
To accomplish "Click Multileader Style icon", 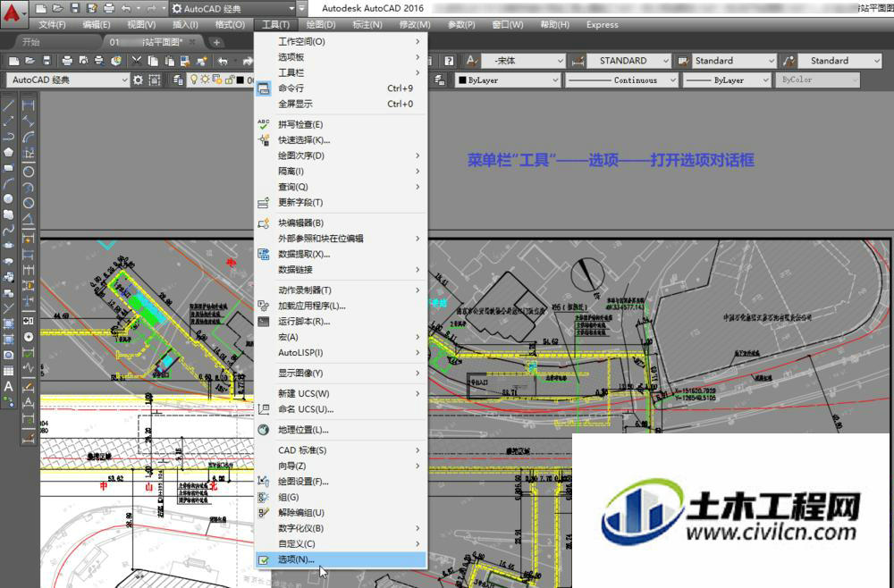I will [789, 61].
